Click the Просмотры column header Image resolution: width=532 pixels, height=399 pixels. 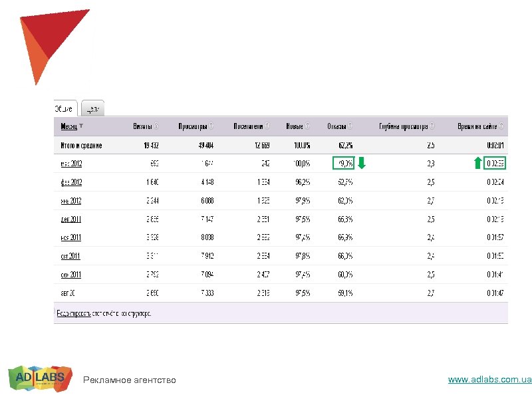193,126
